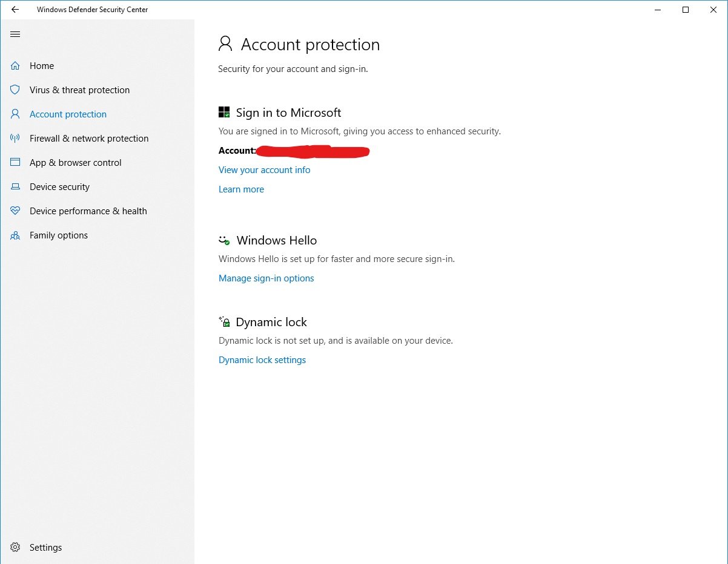The image size is (728, 564).
Task: Click the Windows Hello smiley icon
Action: click(x=224, y=240)
